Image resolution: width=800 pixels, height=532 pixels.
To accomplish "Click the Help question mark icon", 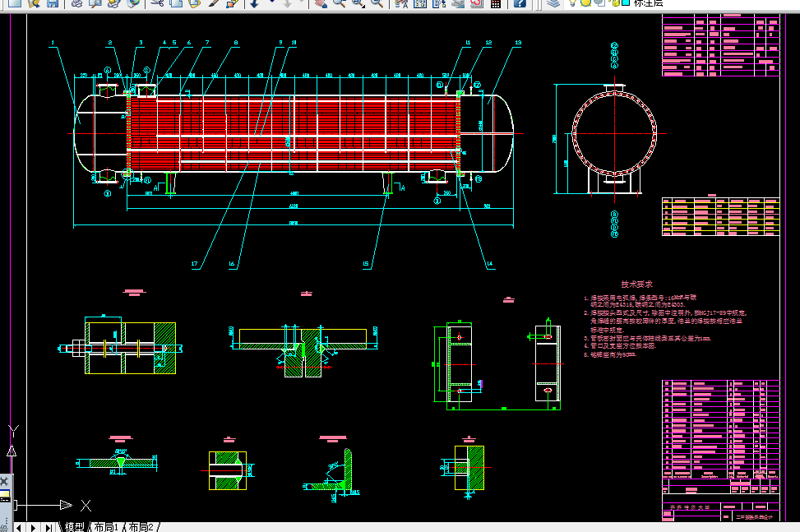I will click(520, 3).
